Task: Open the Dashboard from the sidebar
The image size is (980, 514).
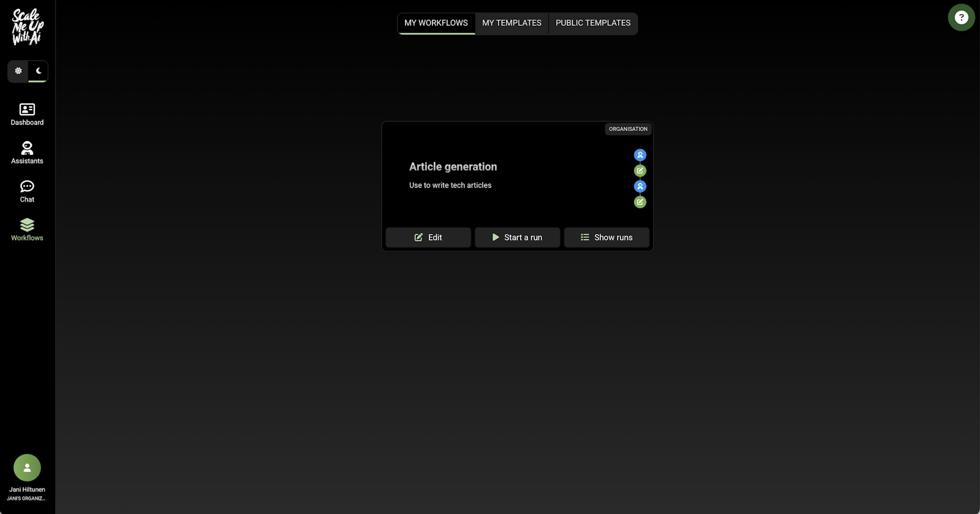Action: point(27,115)
